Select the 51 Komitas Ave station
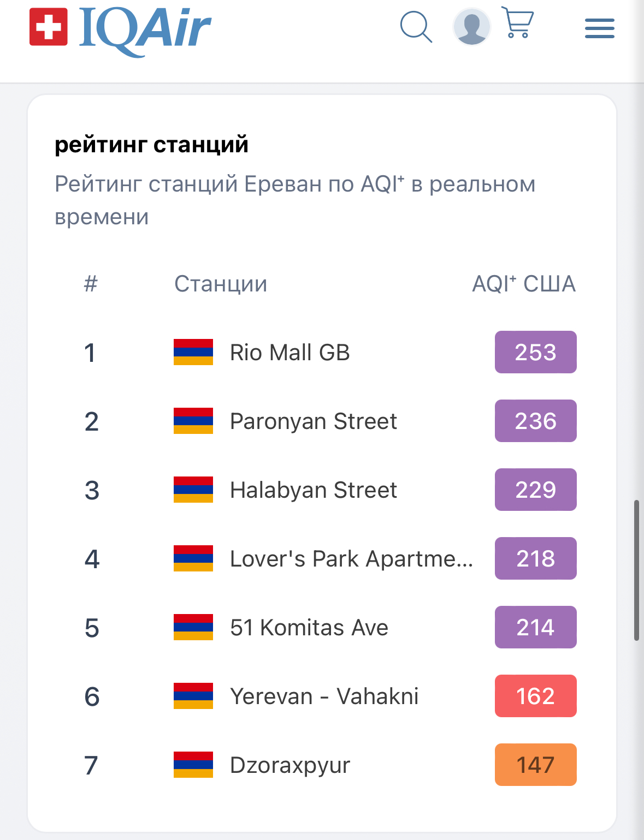The height and width of the screenshot is (840, 644). (x=309, y=628)
